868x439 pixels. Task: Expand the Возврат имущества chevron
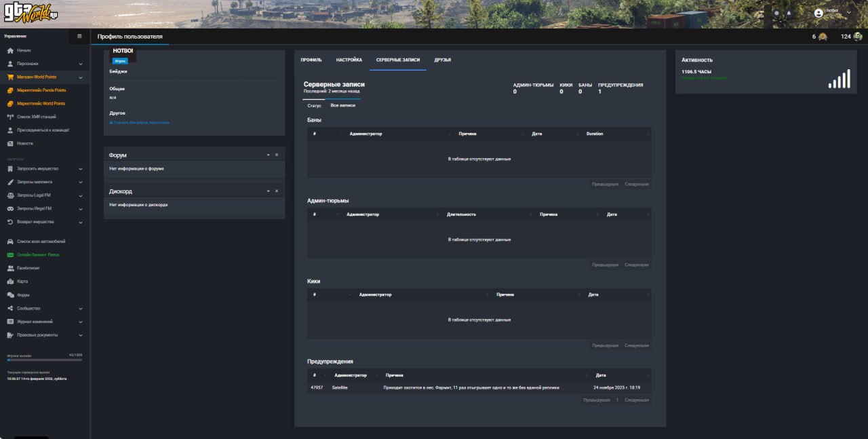click(x=81, y=222)
